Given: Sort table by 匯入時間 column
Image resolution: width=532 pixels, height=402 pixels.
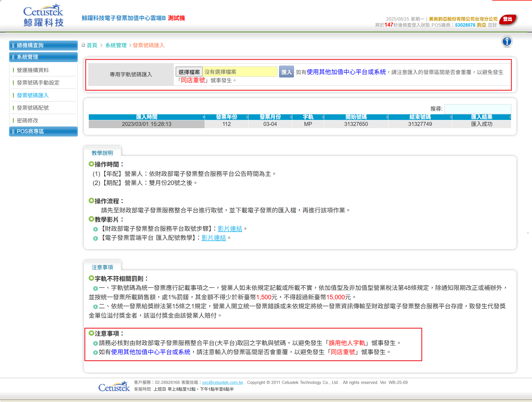Looking at the screenshot, I should coord(147,117).
